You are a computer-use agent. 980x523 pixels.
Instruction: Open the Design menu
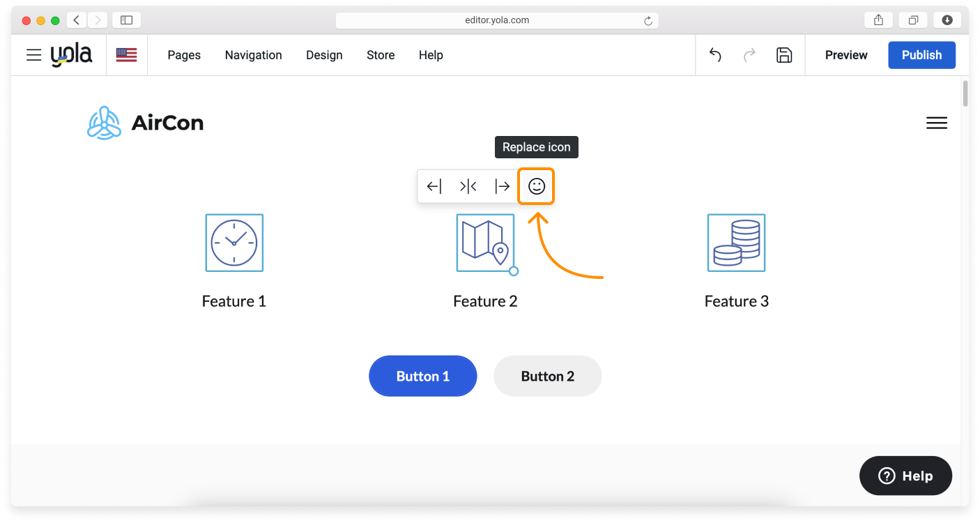point(324,55)
